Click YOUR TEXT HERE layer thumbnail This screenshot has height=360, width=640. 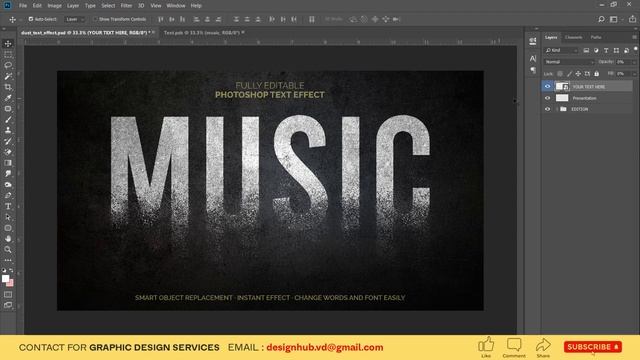[x=562, y=86]
